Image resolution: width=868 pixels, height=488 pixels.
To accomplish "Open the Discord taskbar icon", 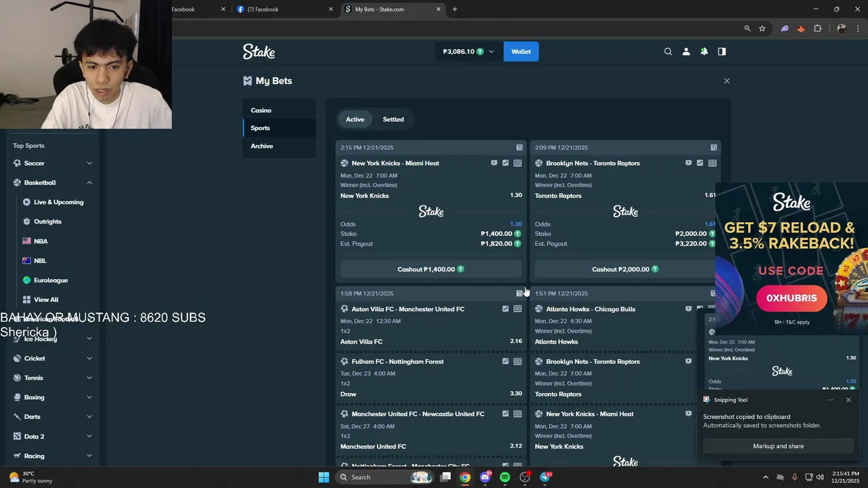I will (485, 477).
